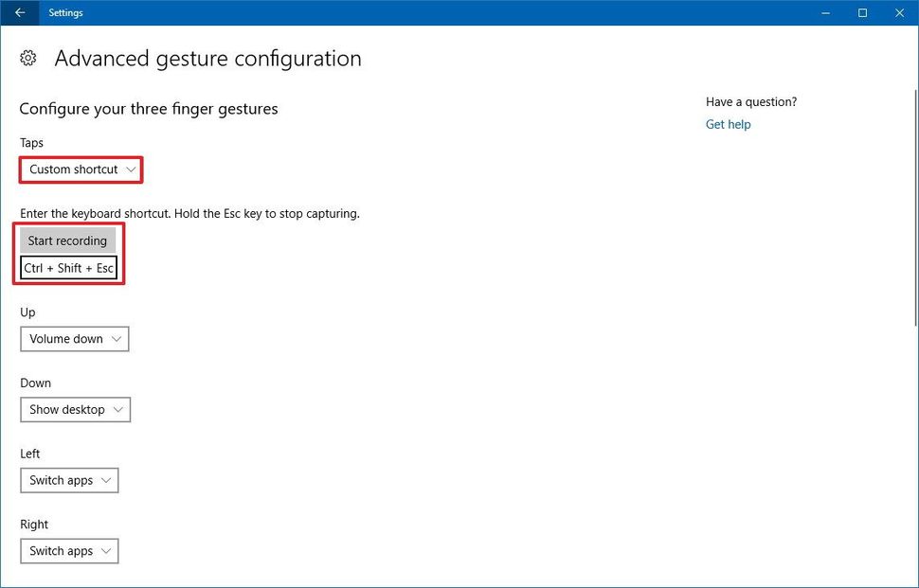
Task: Open the Taps dropdown set to Custom shortcut
Action: pyautogui.click(x=81, y=169)
